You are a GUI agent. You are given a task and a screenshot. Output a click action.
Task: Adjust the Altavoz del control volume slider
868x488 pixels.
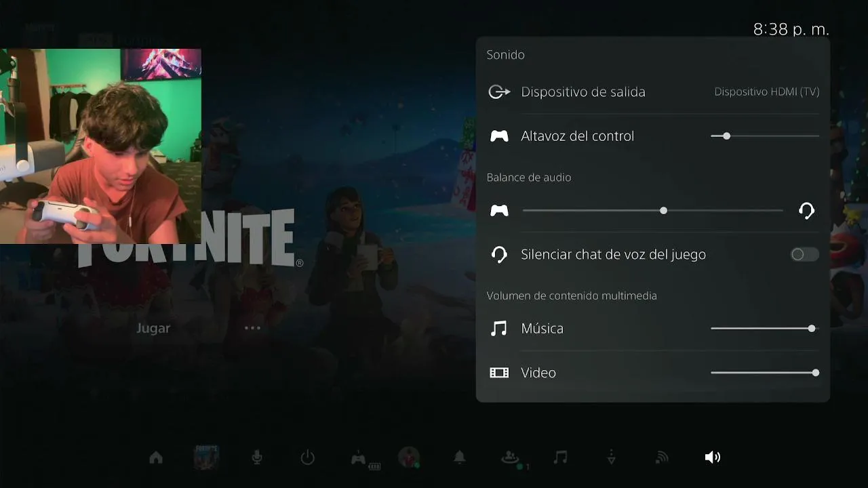[765, 136]
